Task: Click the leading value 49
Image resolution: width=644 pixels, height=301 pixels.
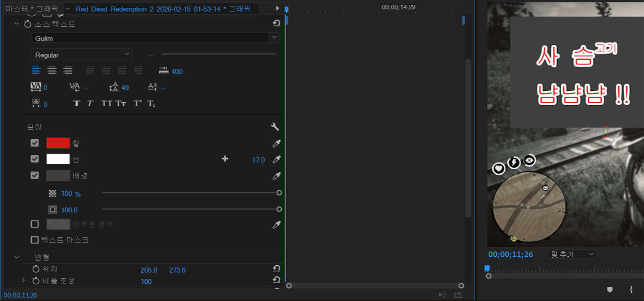Action: pos(125,88)
